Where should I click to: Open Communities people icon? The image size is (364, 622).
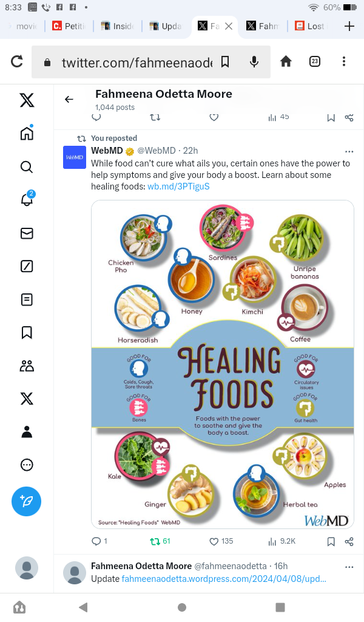click(x=27, y=366)
